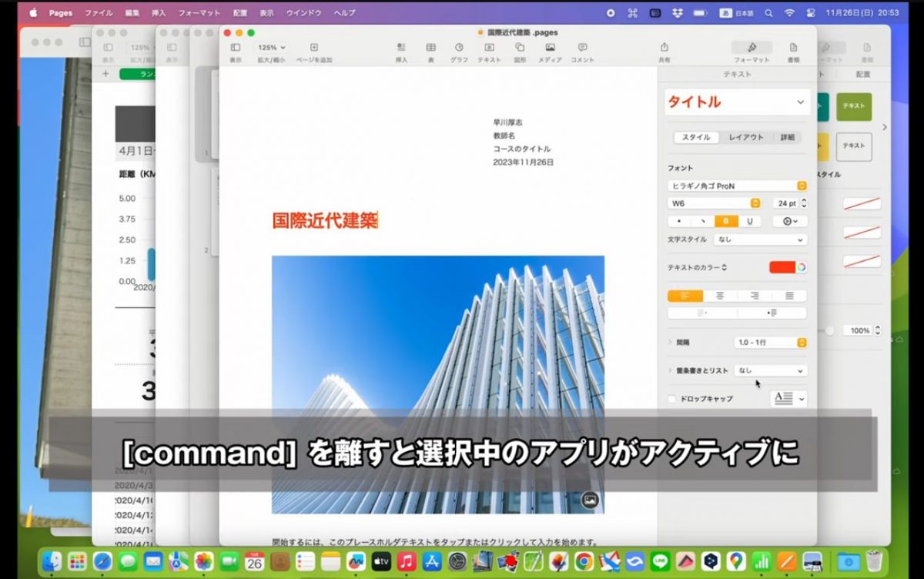Click the replace-image icon on the building photo

pyautogui.click(x=590, y=500)
